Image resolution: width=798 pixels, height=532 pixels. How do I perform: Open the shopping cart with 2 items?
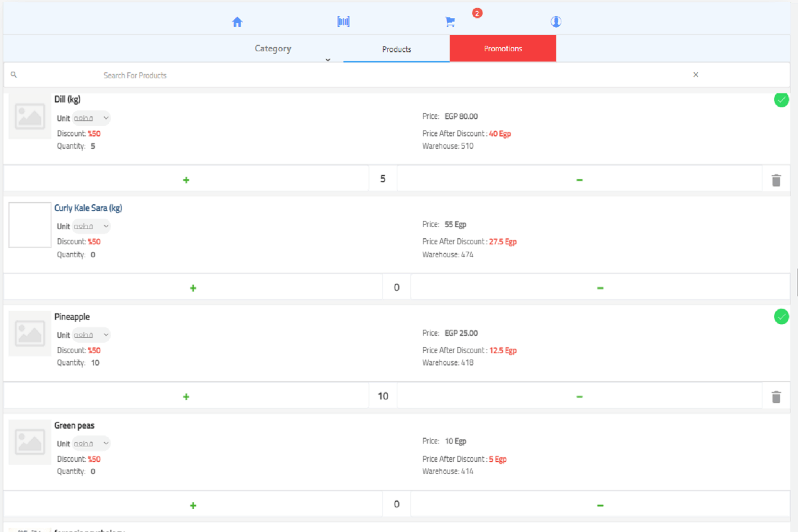click(450, 21)
